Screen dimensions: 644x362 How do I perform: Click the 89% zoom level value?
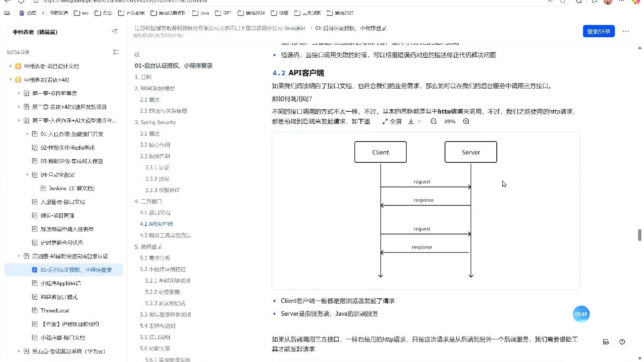point(450,121)
